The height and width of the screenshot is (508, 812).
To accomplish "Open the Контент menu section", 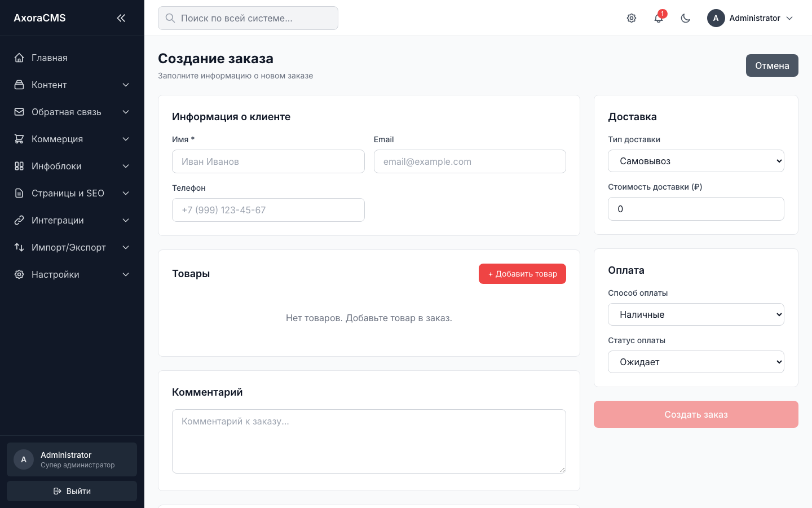I will 72,85.
